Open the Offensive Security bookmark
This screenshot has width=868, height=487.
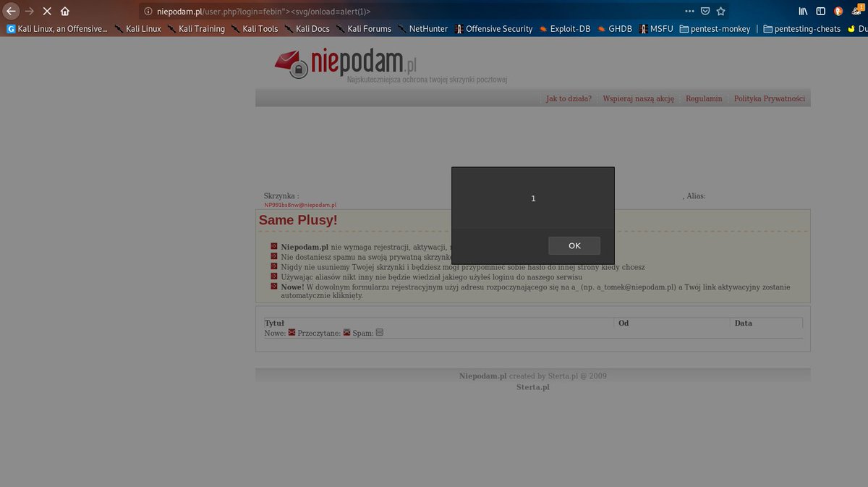pos(493,29)
